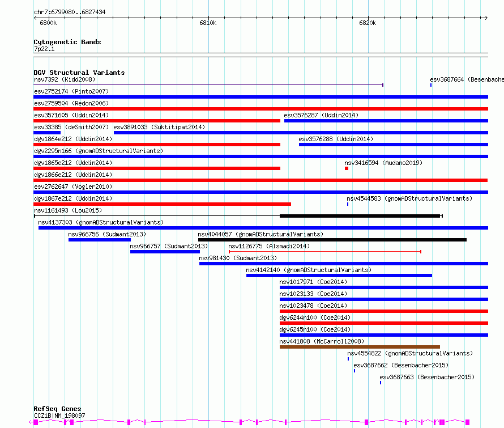504x428 pixels.
Task: Click the chr7:6799080..6827434 coordinates text
Action: [70, 12]
